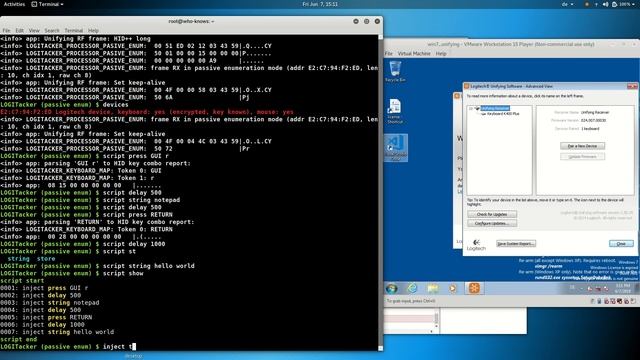Screen dimensions: 640x360
Task: Open File menu in VMware Player
Action: pyautogui.click(x=389, y=53)
